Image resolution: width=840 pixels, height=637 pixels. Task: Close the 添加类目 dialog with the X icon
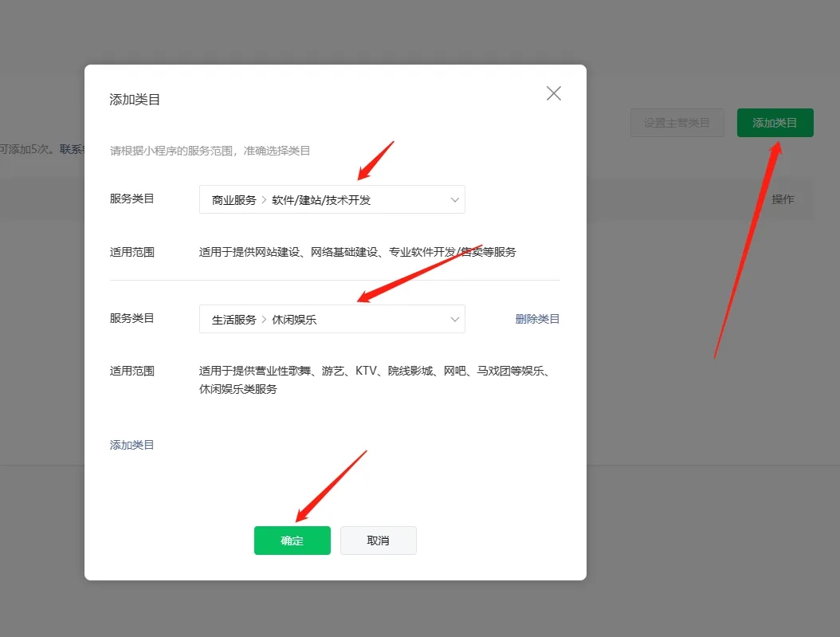554,93
